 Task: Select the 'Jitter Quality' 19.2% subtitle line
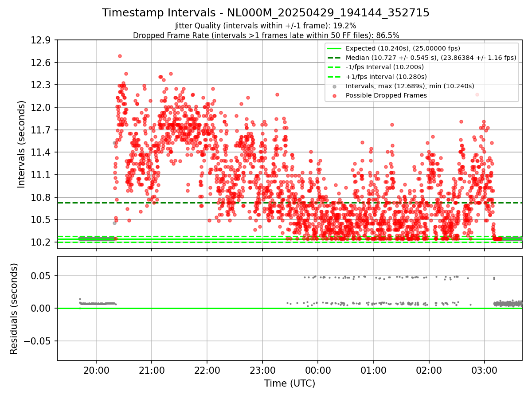coord(266,26)
